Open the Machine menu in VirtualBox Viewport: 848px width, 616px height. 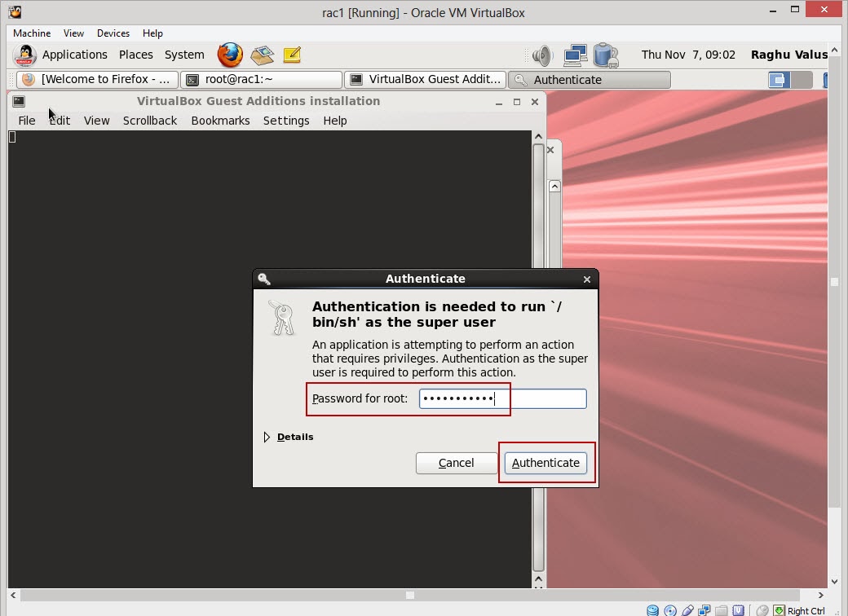31,33
